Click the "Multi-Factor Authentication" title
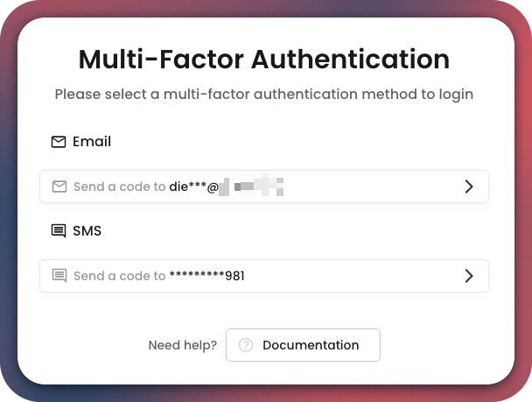The width and height of the screenshot is (532, 402). 264,60
